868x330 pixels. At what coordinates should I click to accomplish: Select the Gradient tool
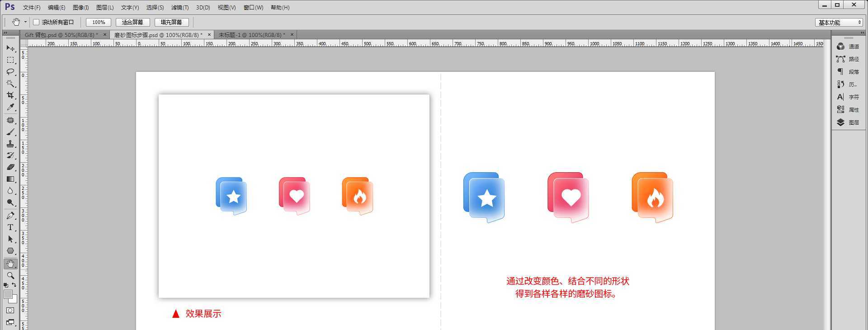[x=10, y=179]
